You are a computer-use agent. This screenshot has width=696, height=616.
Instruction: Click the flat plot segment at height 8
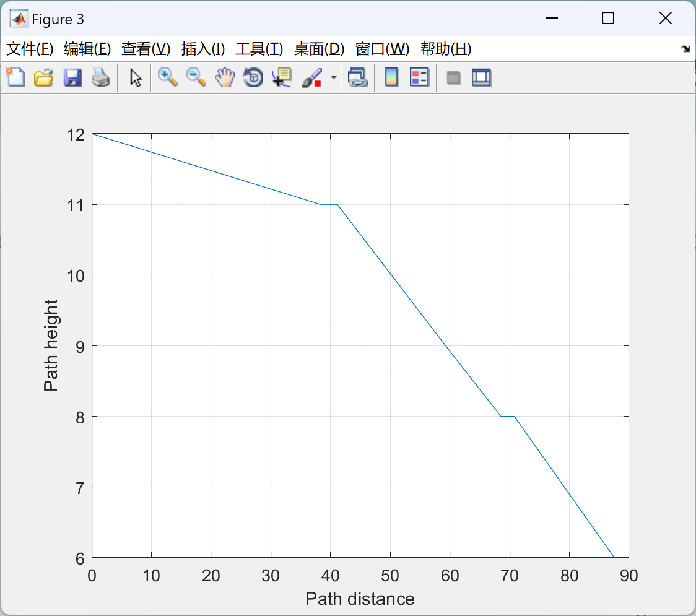[x=508, y=416]
